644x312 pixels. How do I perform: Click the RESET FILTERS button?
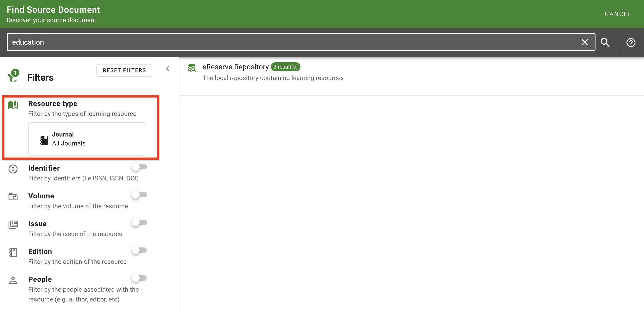[124, 70]
